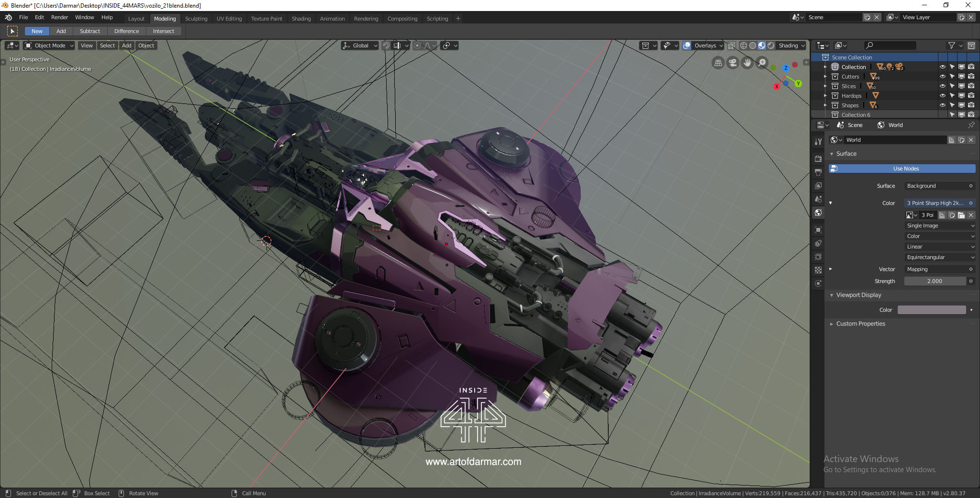Open the Global transform orientation dropdown
The image size is (980, 498).
(x=360, y=45)
